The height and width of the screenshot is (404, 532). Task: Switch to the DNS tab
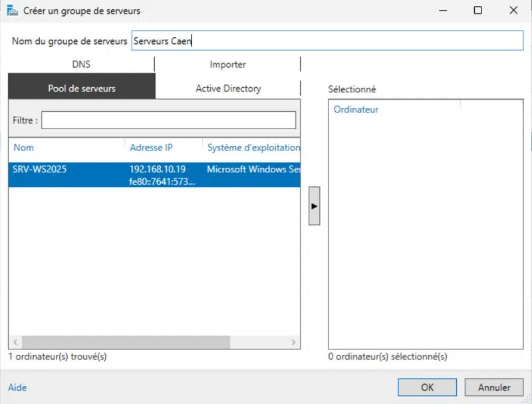(81, 65)
